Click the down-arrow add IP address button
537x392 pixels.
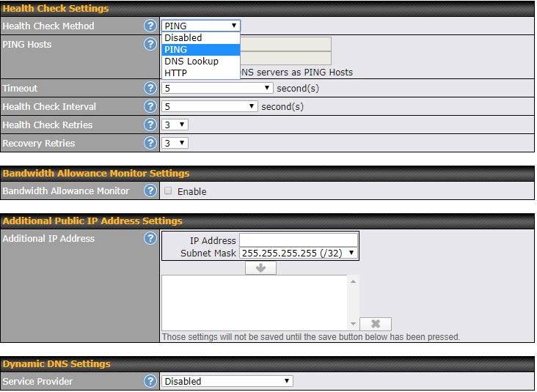pyautogui.click(x=260, y=267)
